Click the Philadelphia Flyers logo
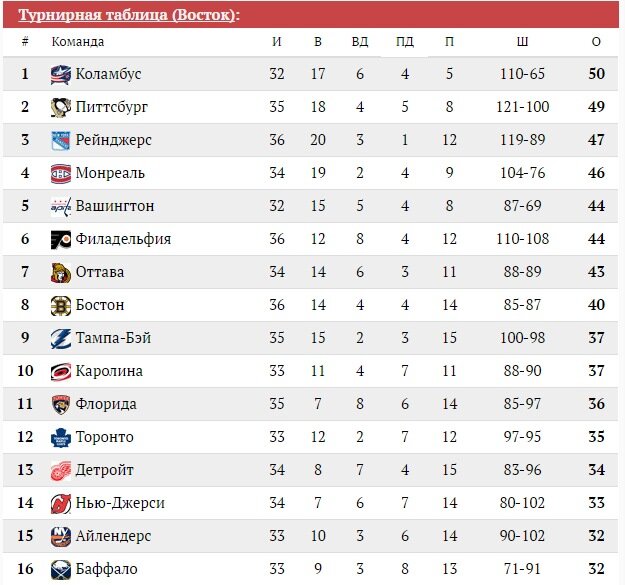Image resolution: width=625 pixels, height=585 pixels. (61, 239)
